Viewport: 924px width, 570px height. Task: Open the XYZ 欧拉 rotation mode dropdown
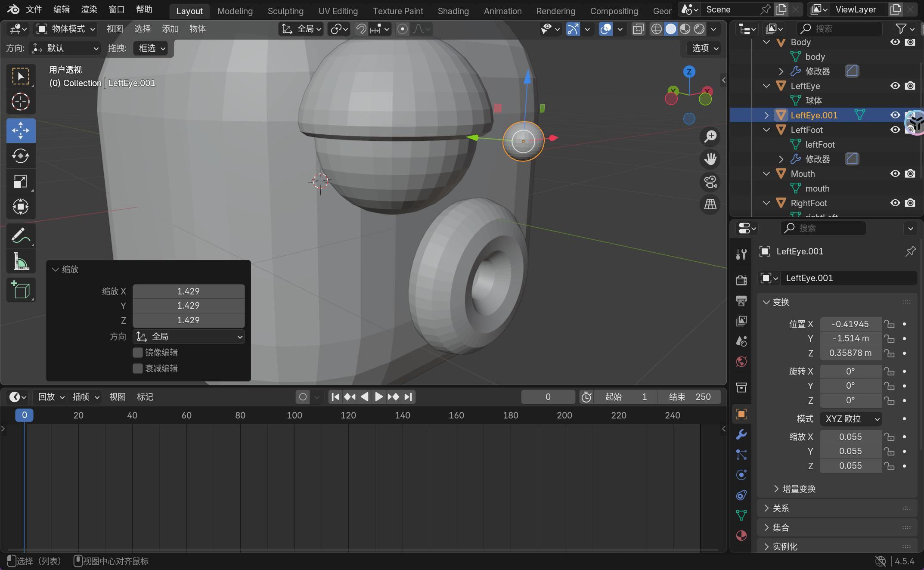tap(851, 418)
